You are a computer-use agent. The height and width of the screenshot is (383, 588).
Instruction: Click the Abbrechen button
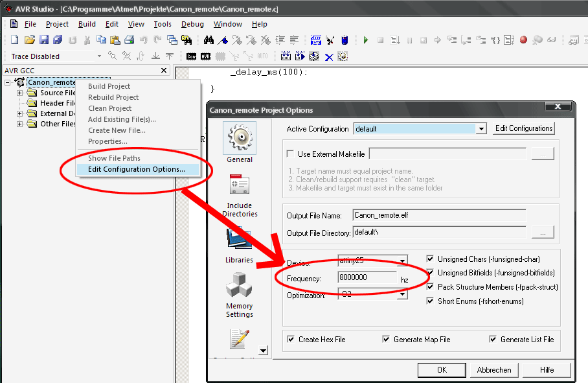(x=494, y=370)
